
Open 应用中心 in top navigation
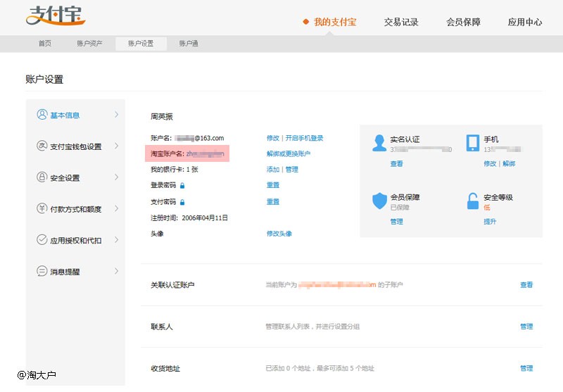(x=525, y=23)
